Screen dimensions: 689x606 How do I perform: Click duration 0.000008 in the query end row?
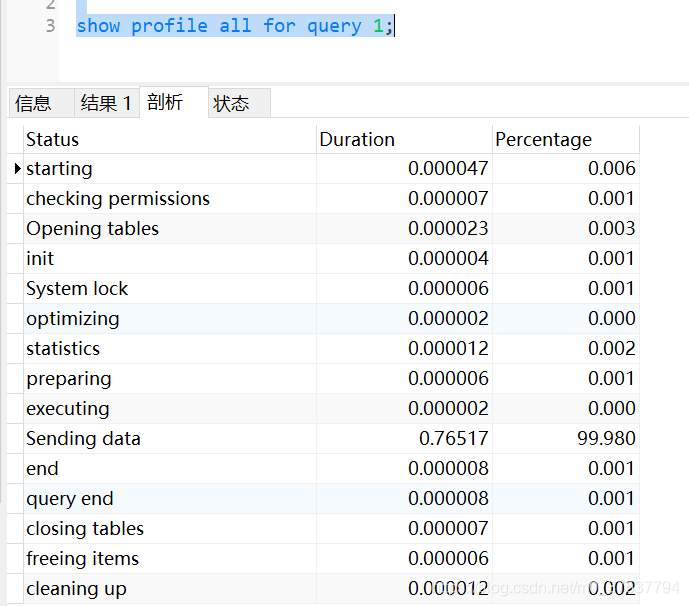coord(448,498)
